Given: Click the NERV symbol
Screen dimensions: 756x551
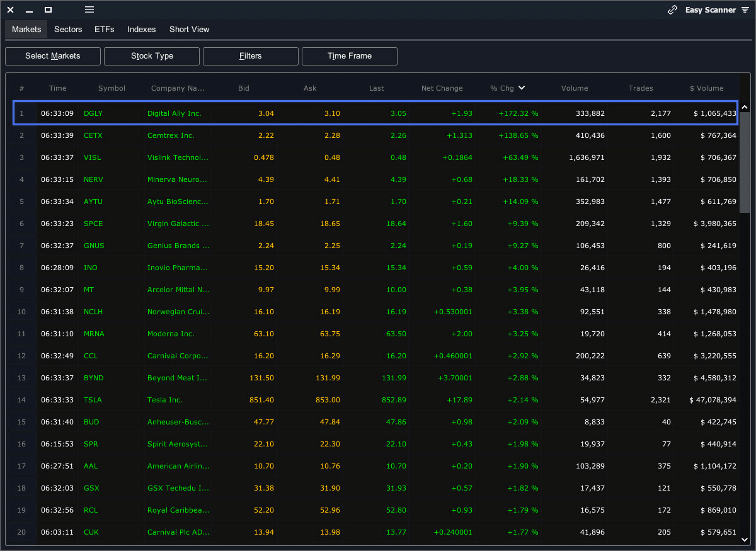Looking at the screenshot, I should (93, 179).
